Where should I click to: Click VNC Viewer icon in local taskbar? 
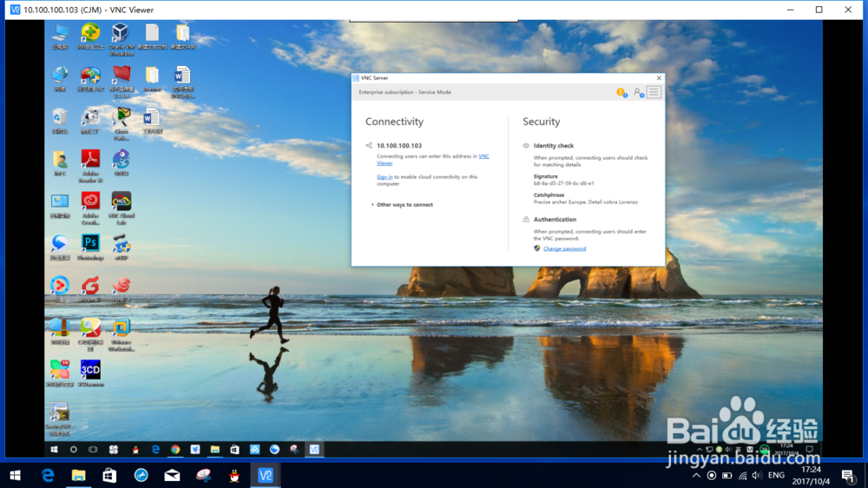(x=266, y=475)
